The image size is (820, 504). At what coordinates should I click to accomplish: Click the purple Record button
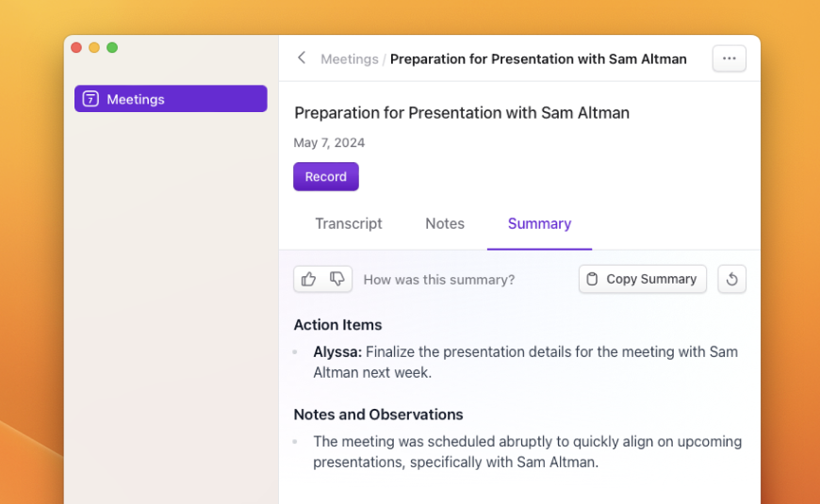click(x=326, y=177)
